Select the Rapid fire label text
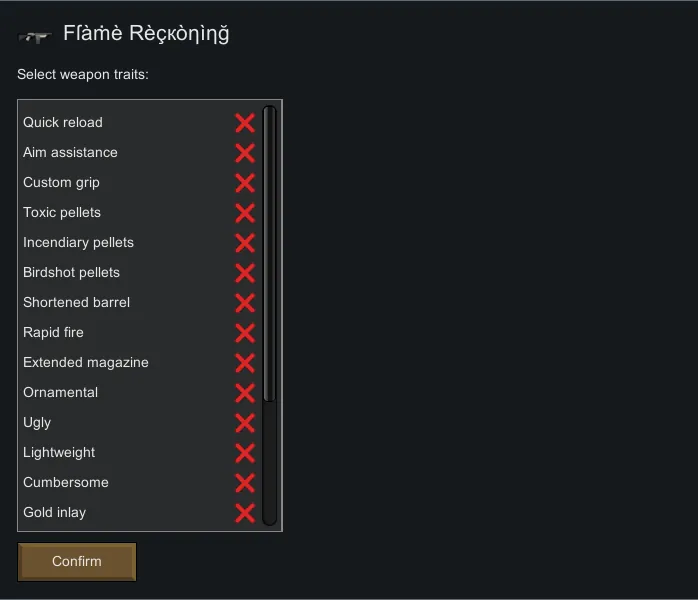 [x=54, y=332]
